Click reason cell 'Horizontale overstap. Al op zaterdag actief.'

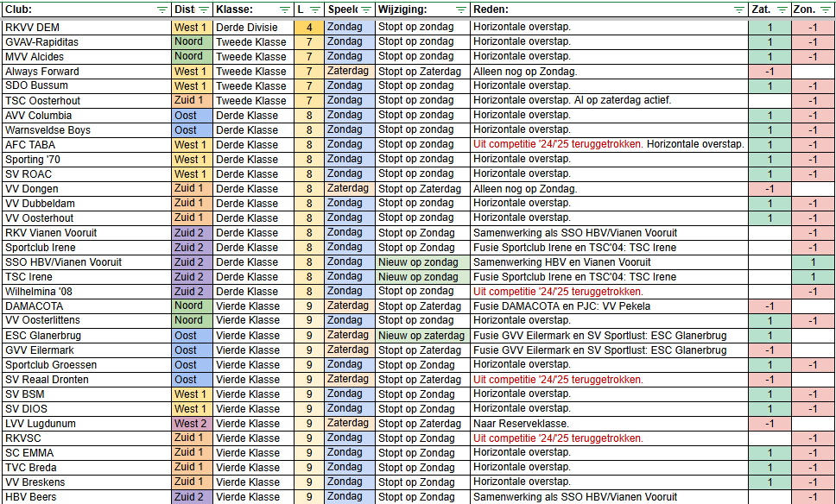610,101
